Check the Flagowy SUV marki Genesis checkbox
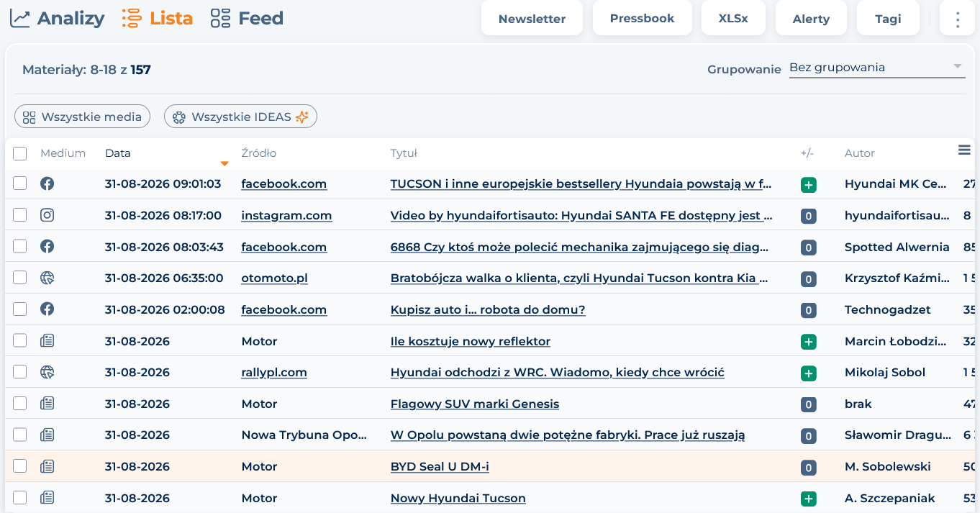The image size is (980, 513). click(20, 403)
